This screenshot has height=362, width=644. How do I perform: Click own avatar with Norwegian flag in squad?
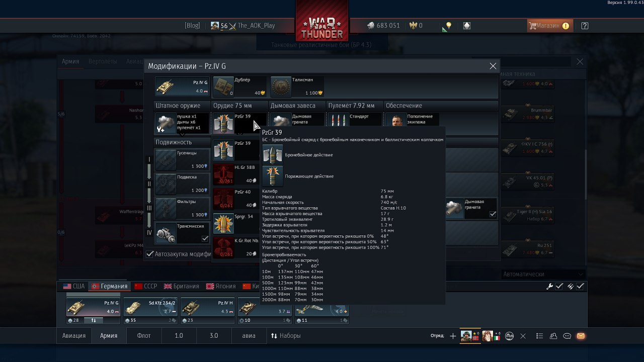pos(470,336)
